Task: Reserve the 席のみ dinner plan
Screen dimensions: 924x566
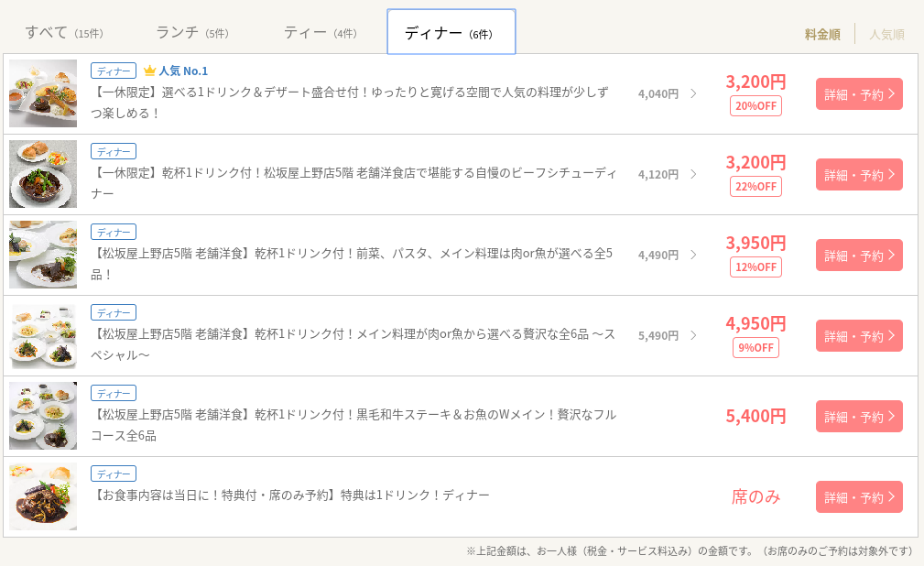Action: 859,497
